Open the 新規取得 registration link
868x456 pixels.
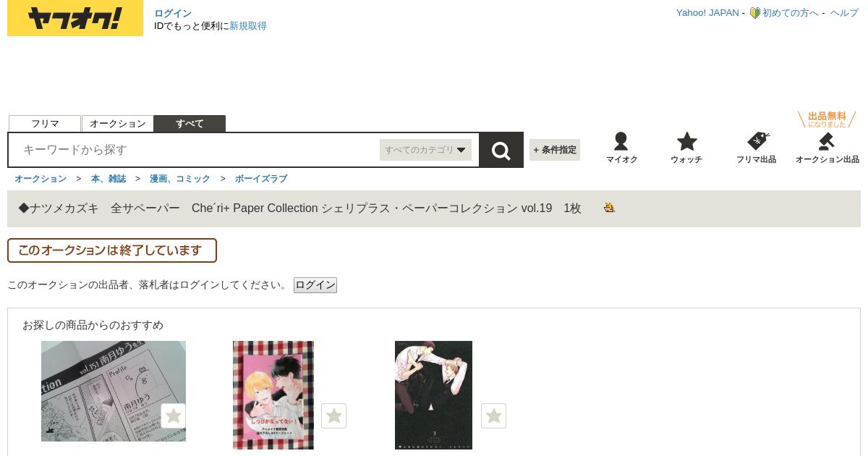[248, 26]
